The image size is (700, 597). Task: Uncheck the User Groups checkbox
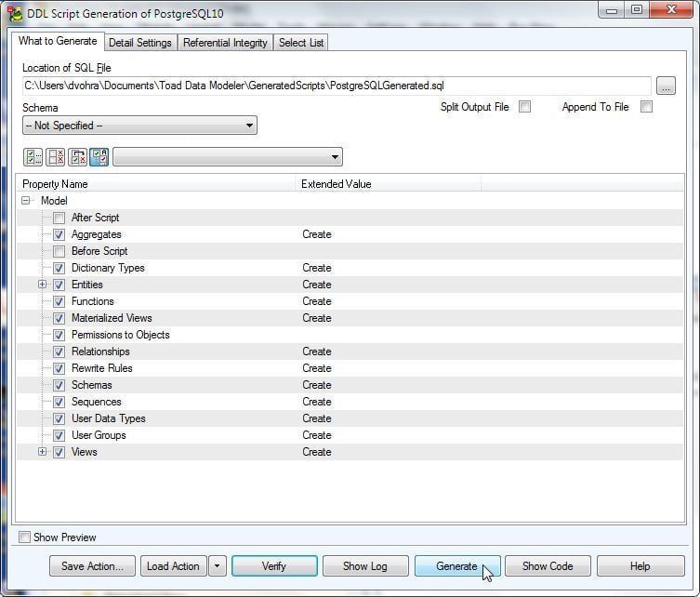[x=59, y=436]
